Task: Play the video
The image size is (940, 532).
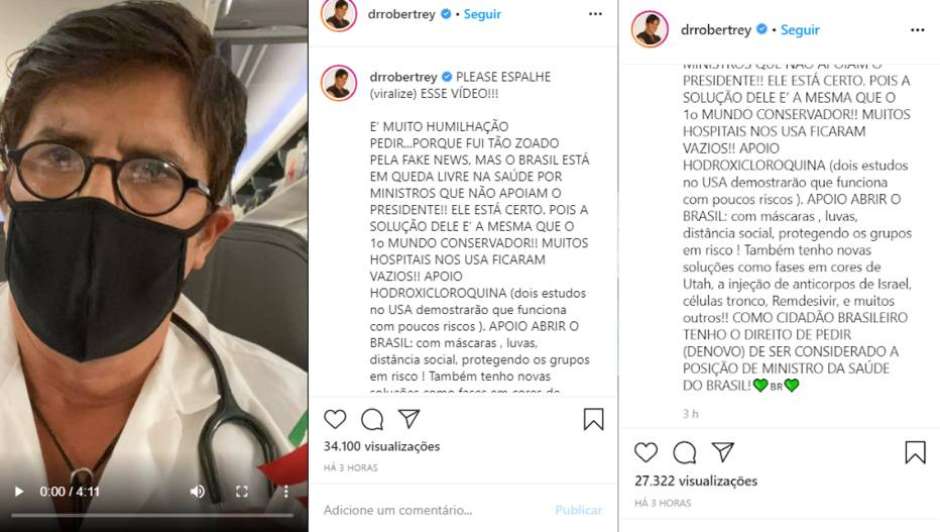Action: click(x=19, y=492)
